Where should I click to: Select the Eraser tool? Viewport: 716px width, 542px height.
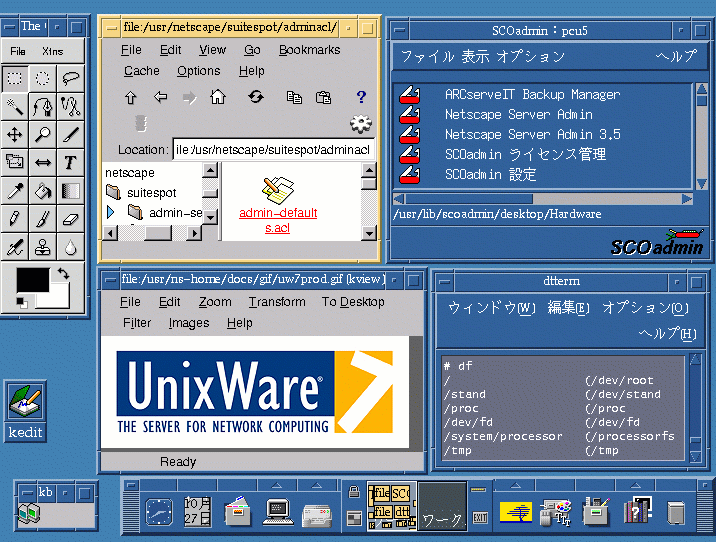pyautogui.click(x=70, y=219)
